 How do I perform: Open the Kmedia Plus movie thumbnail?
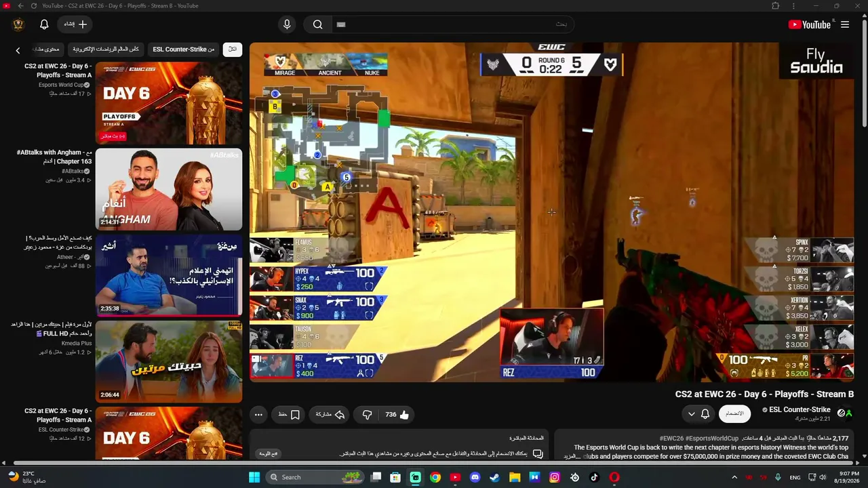click(x=169, y=362)
